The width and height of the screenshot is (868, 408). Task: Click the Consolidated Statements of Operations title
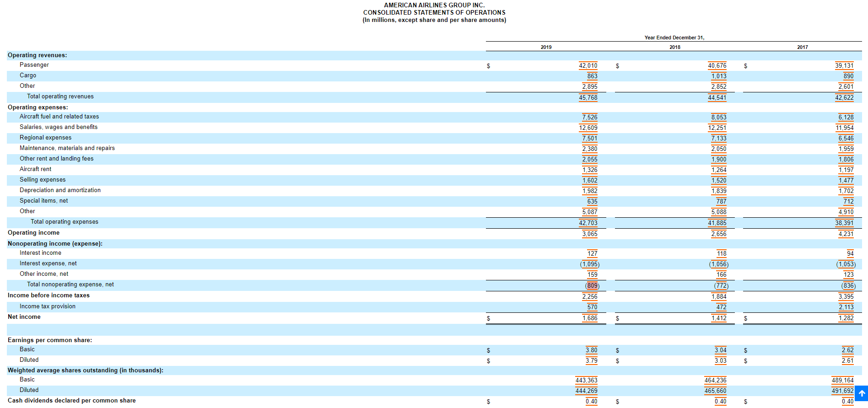[434, 12]
